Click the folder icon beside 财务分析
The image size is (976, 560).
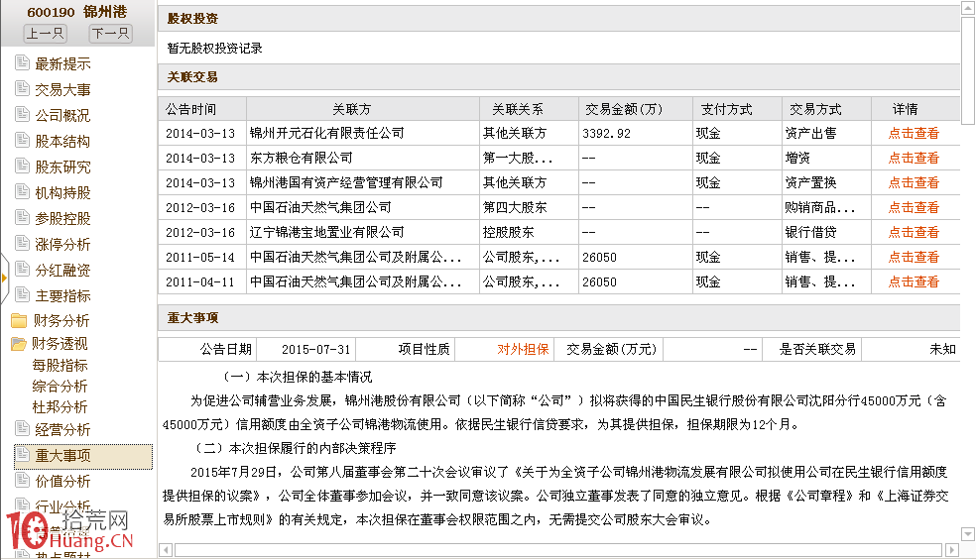point(19,320)
